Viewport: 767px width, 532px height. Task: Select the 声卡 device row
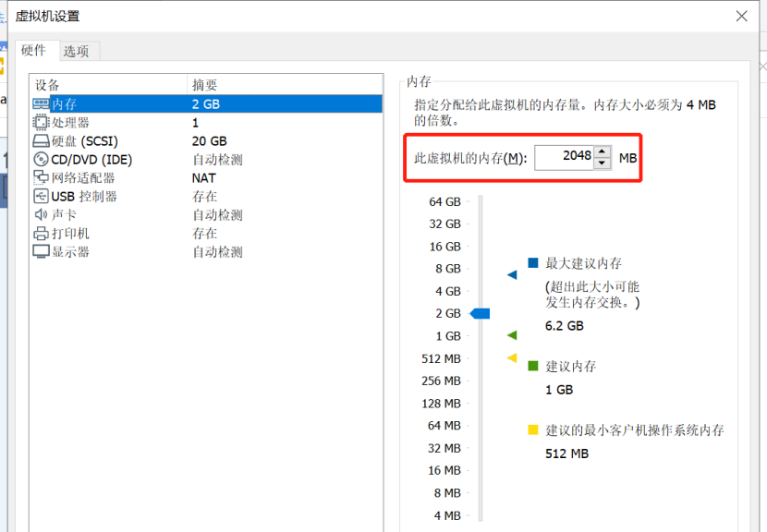[206, 214]
